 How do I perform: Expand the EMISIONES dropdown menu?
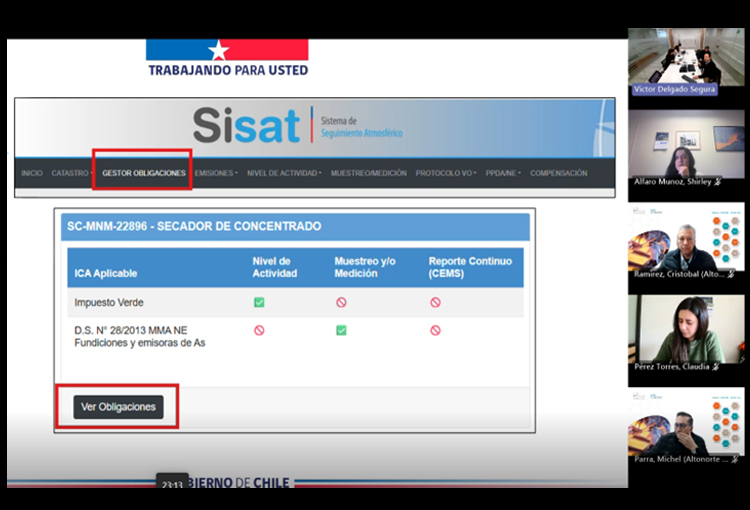coord(216,173)
